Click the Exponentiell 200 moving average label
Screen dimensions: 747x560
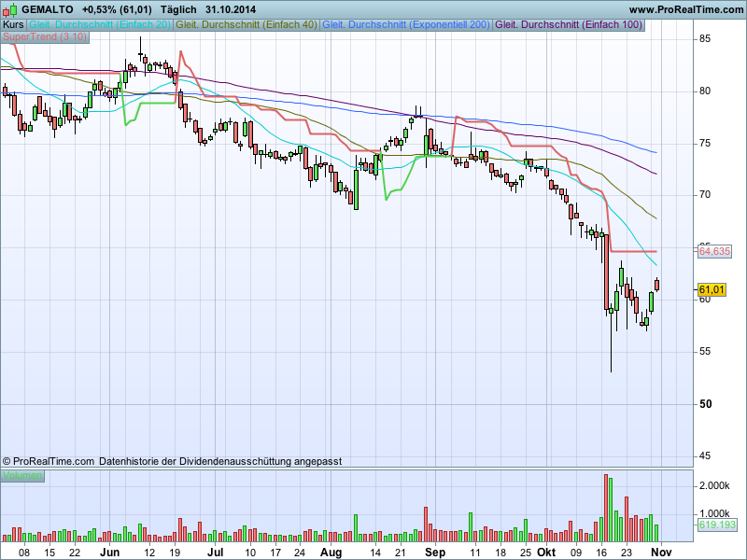(405, 24)
